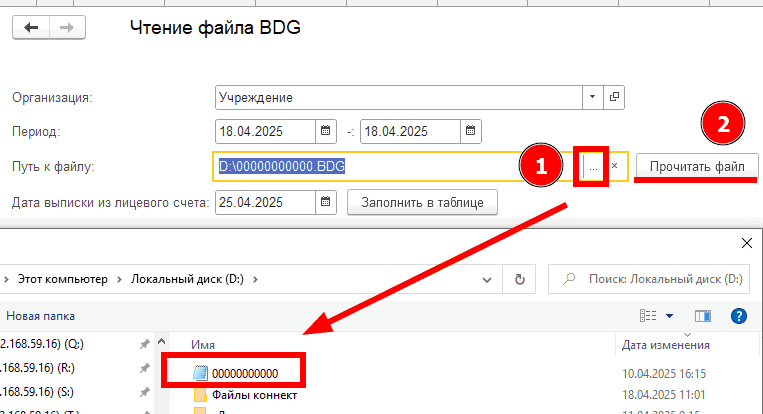Open file chooser with the ellipsis button
This screenshot has width=763, height=414.
click(593, 167)
